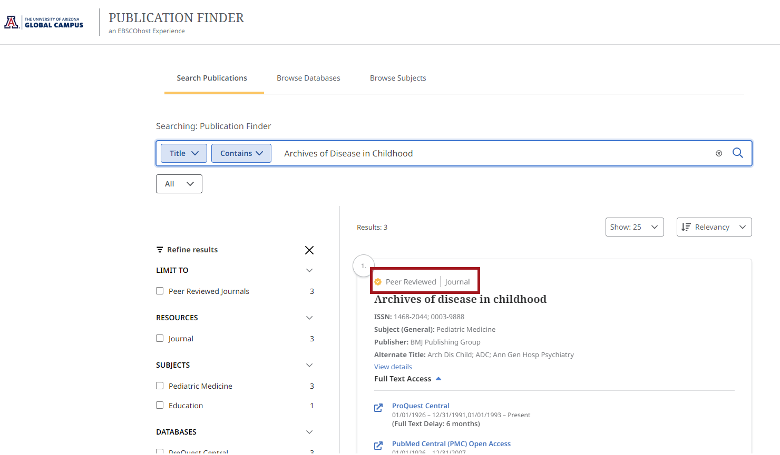The height and width of the screenshot is (455, 780).
Task: Open the All filter dropdown
Action: pyautogui.click(x=179, y=184)
